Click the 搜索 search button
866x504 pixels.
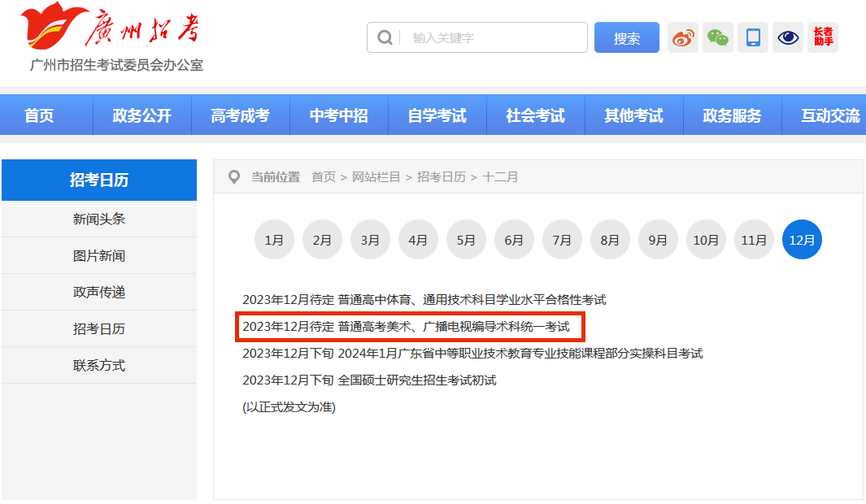(x=627, y=37)
